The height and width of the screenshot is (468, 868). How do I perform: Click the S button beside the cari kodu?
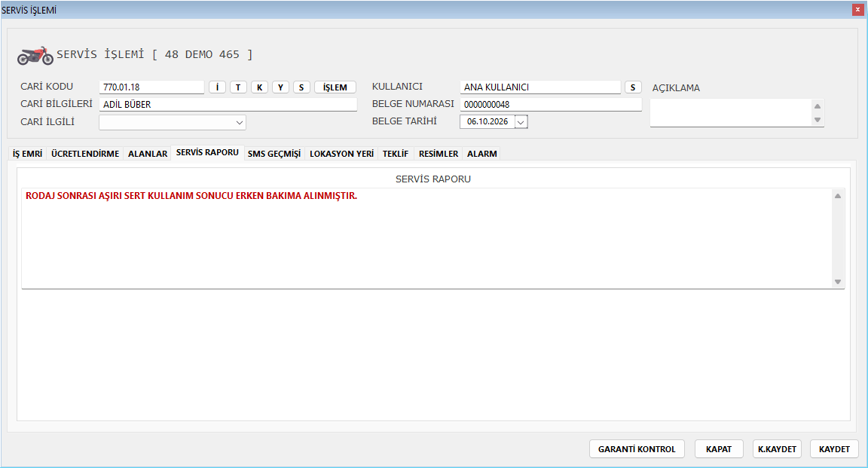pyautogui.click(x=301, y=87)
